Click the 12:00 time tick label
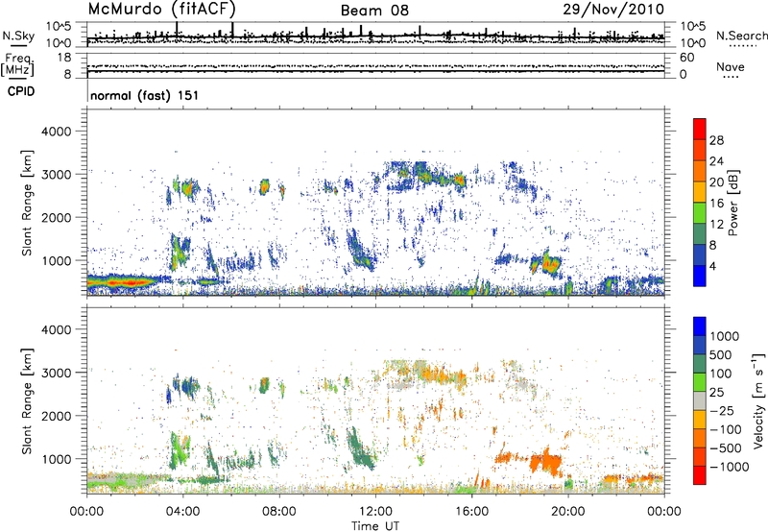 [x=375, y=512]
